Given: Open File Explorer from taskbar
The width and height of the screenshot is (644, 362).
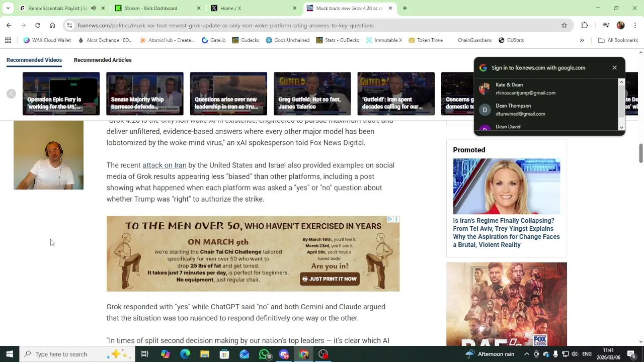Looking at the screenshot, I should (205, 354).
